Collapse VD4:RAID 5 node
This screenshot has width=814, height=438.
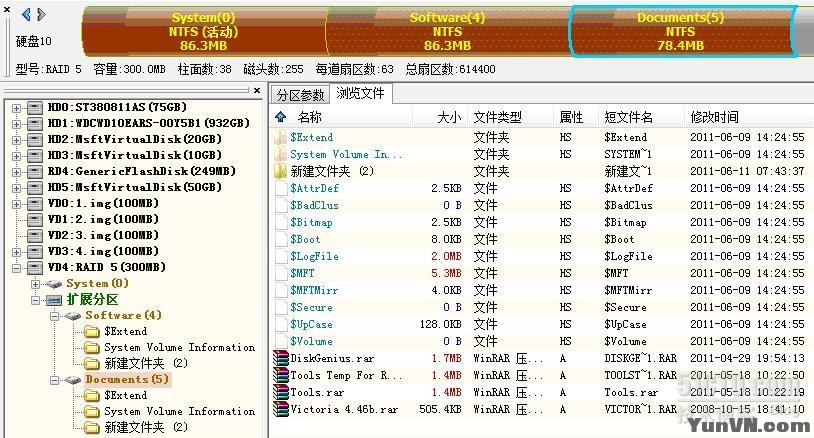(17, 268)
